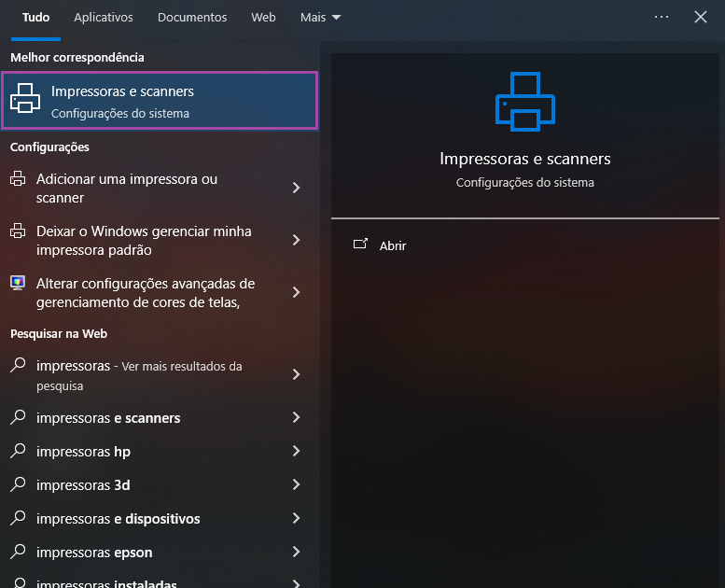Close the search panel with X

tap(701, 17)
